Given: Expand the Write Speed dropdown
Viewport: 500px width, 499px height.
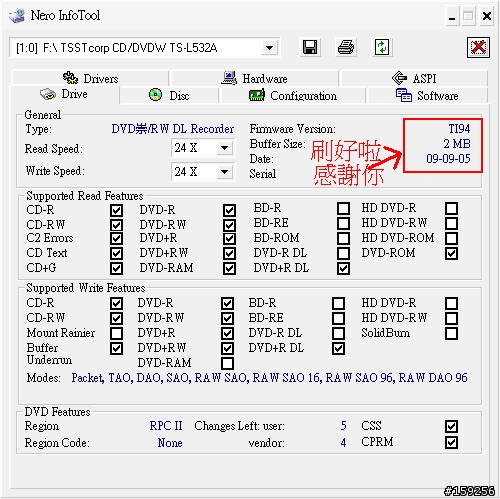Looking at the screenshot, I should [x=225, y=172].
